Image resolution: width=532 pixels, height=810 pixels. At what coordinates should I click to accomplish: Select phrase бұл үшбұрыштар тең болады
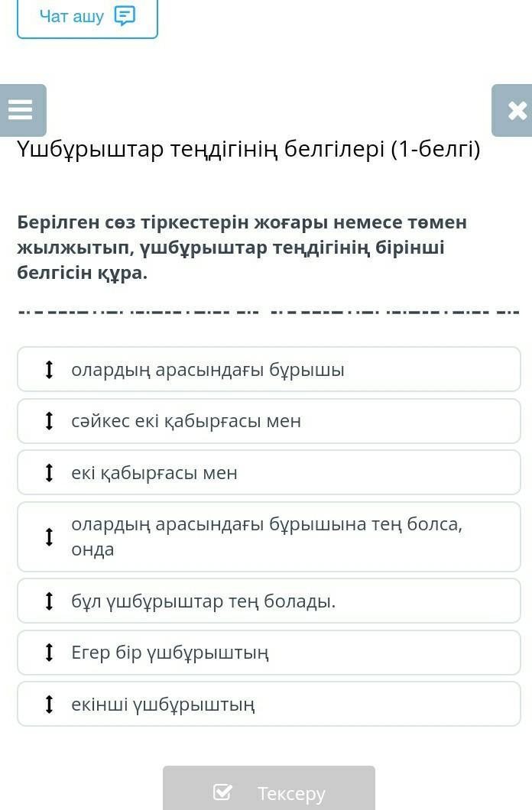pos(269,601)
